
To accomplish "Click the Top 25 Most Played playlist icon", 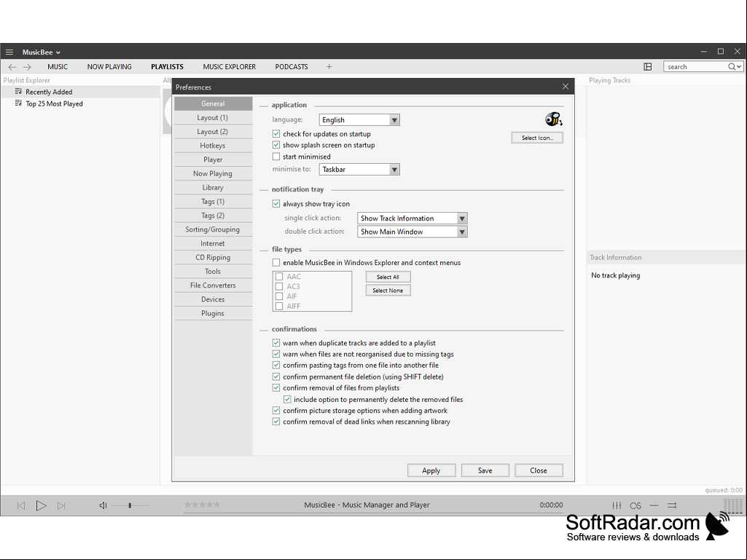I will pos(18,103).
